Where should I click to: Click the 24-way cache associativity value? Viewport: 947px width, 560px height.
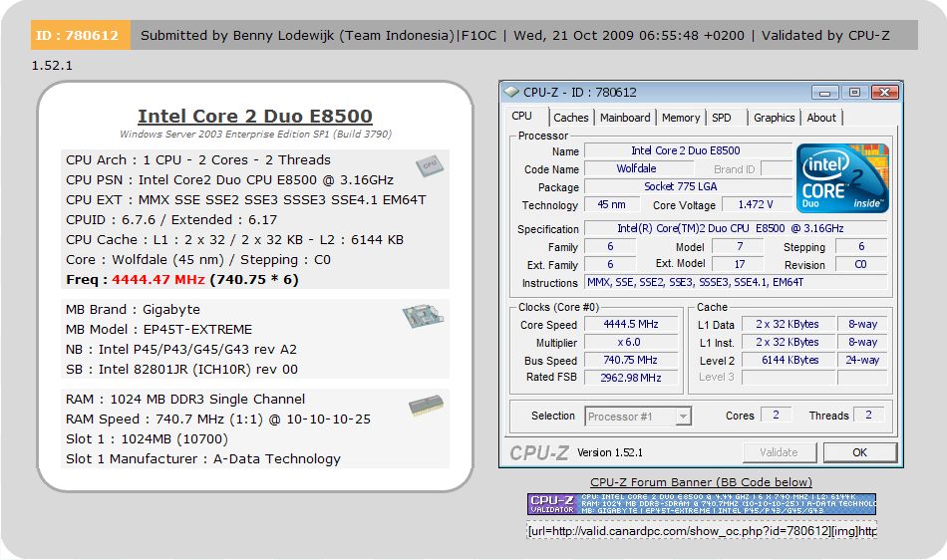coord(862,361)
